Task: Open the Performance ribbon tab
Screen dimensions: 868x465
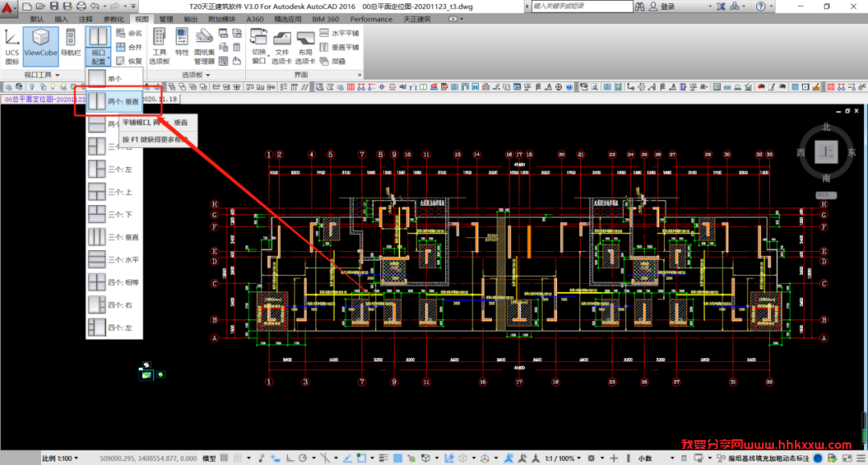Action: click(x=371, y=19)
